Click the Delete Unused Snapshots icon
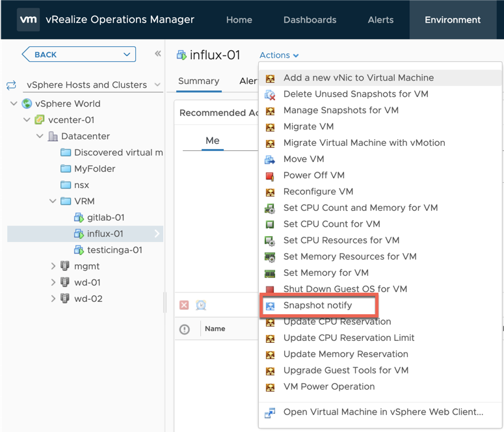 [270, 94]
